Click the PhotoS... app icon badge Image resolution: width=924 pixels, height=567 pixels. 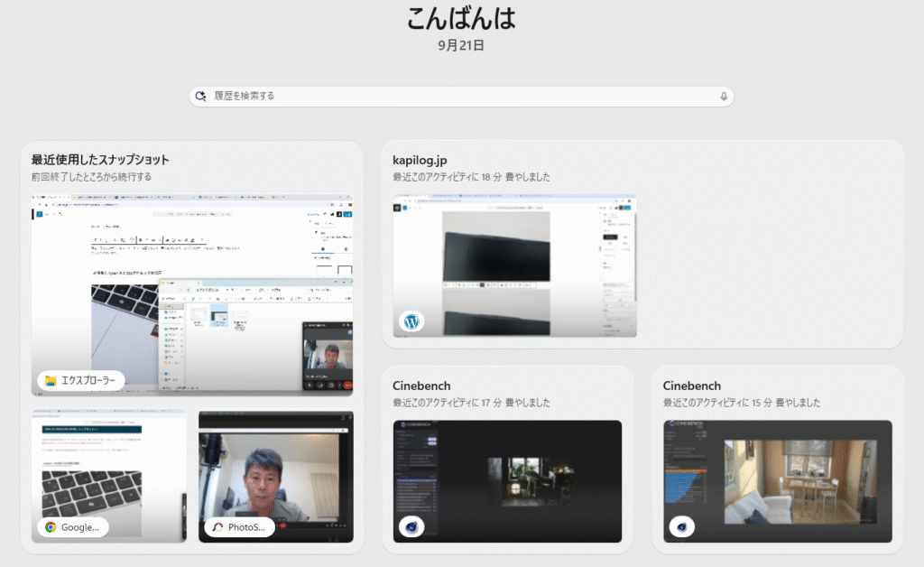coord(217,527)
